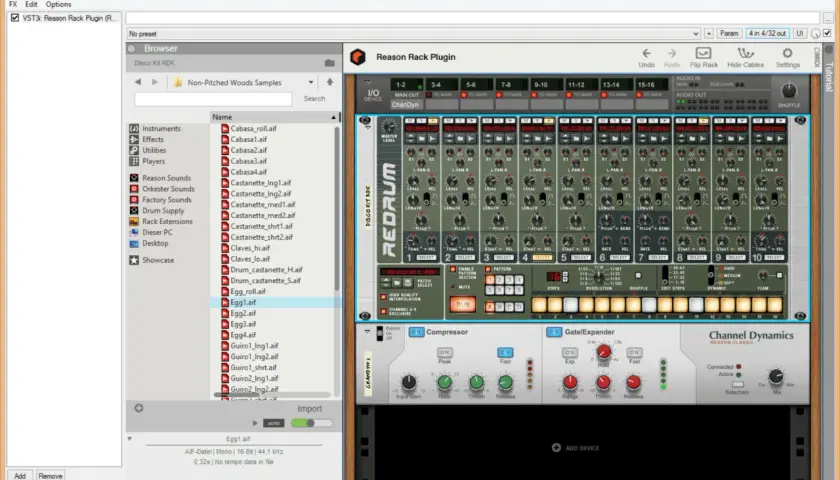Click the Reason Rack Plugin hexagon logo
This screenshot has height=480, width=840.
pos(358,57)
